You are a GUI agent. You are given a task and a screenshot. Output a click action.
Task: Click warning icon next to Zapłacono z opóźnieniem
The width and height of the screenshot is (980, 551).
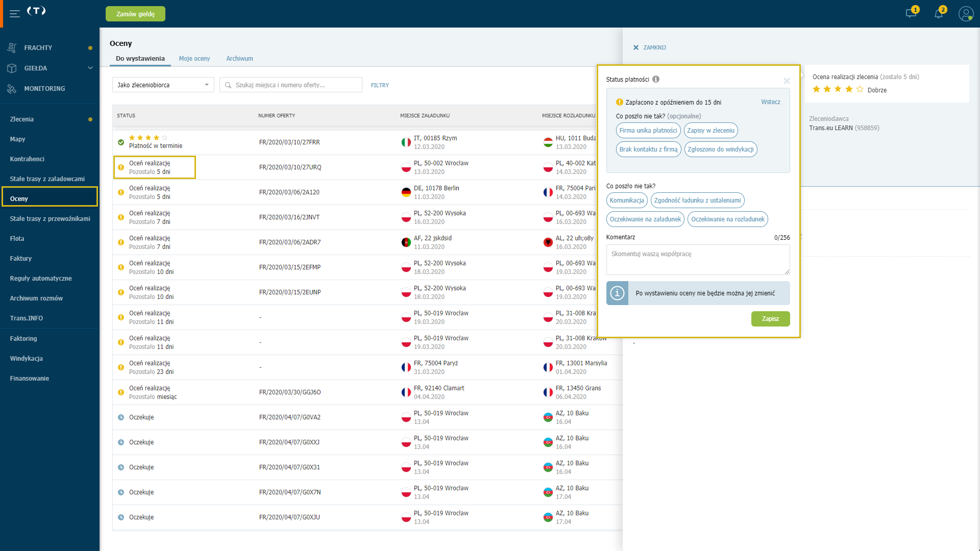pyautogui.click(x=620, y=102)
